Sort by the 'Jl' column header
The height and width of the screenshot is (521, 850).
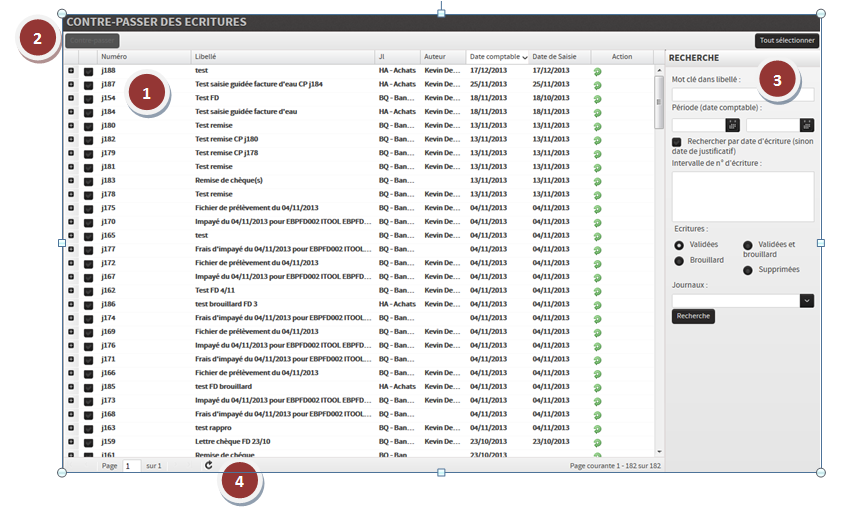pos(397,56)
